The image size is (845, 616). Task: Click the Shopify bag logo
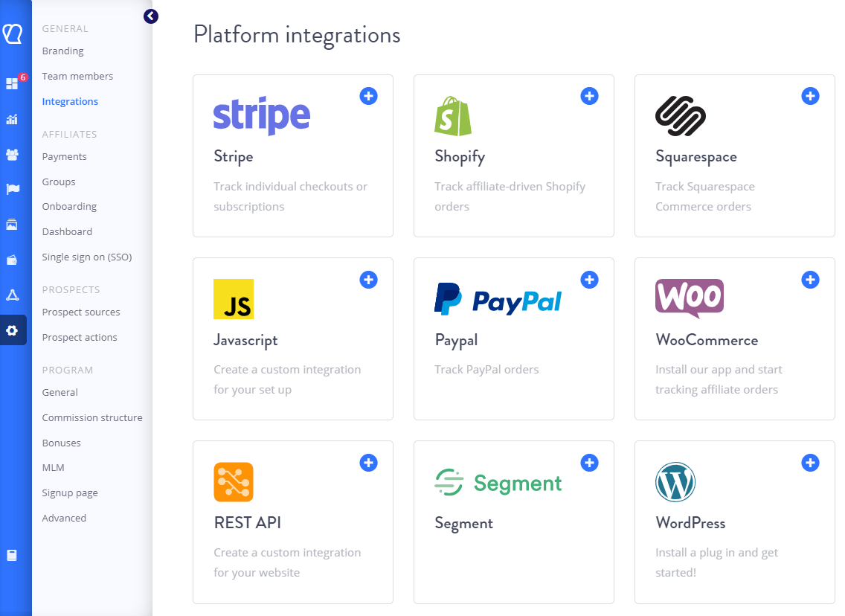pos(453,116)
